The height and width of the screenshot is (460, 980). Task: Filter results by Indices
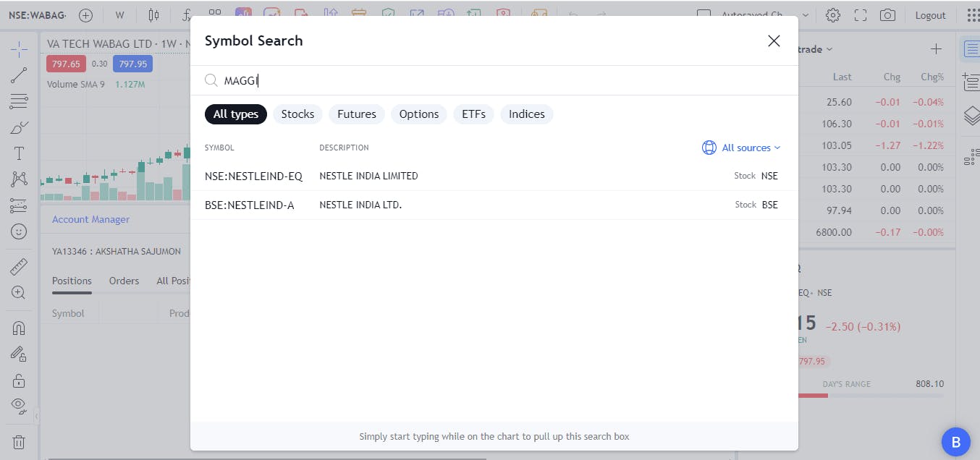(527, 114)
